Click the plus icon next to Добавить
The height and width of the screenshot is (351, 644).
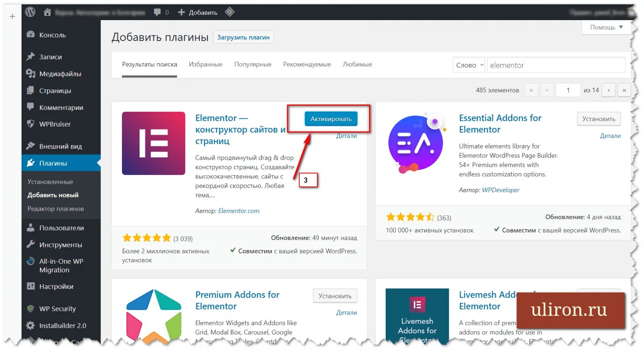[182, 12]
